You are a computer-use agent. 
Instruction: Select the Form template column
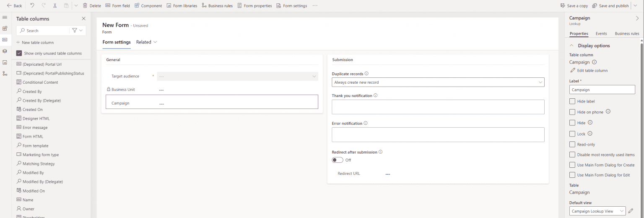[x=32, y=146]
